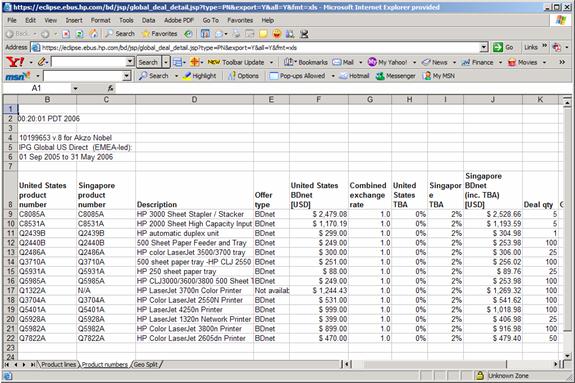Image resolution: width=575 pixels, height=383 pixels.
Task: Expand the Yahoo Mail dropdown arrow
Action: point(360,62)
